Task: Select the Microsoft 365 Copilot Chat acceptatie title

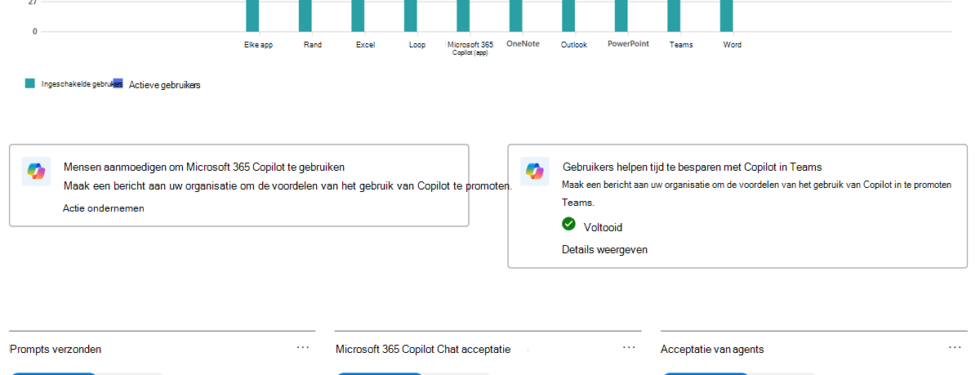Action: tap(423, 350)
